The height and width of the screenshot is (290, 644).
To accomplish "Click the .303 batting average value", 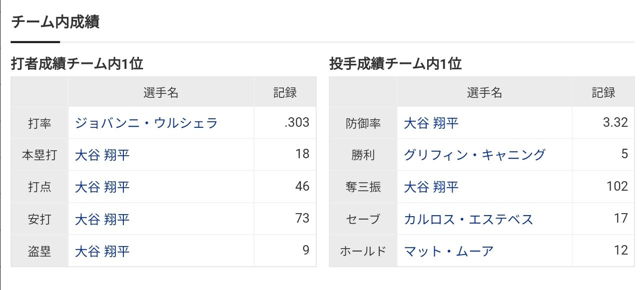I will [297, 122].
